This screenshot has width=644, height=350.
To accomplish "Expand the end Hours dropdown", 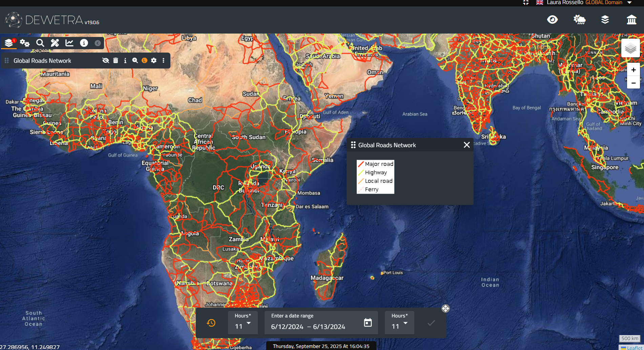I will (x=399, y=323).
